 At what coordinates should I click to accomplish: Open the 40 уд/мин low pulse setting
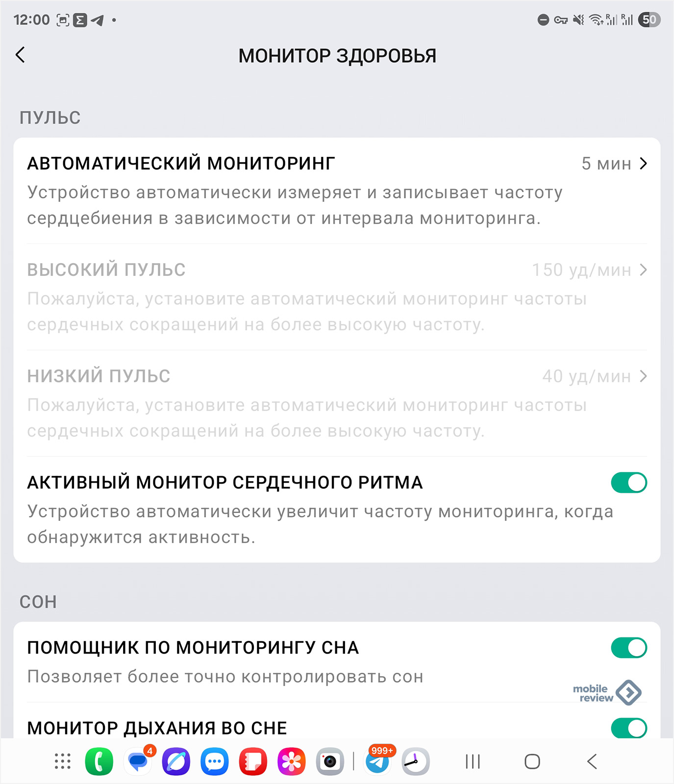coord(595,376)
